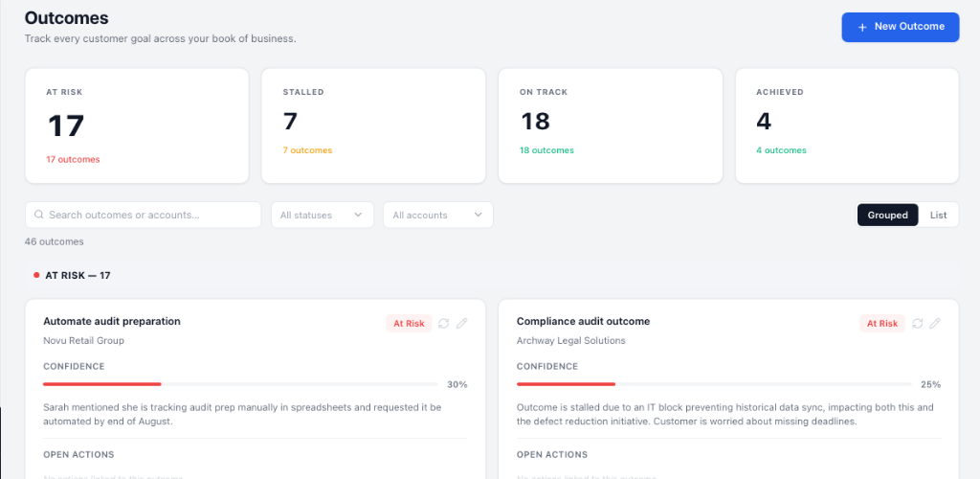Click the Novu Retail Group account name
This screenshot has height=479, width=980.
point(84,341)
